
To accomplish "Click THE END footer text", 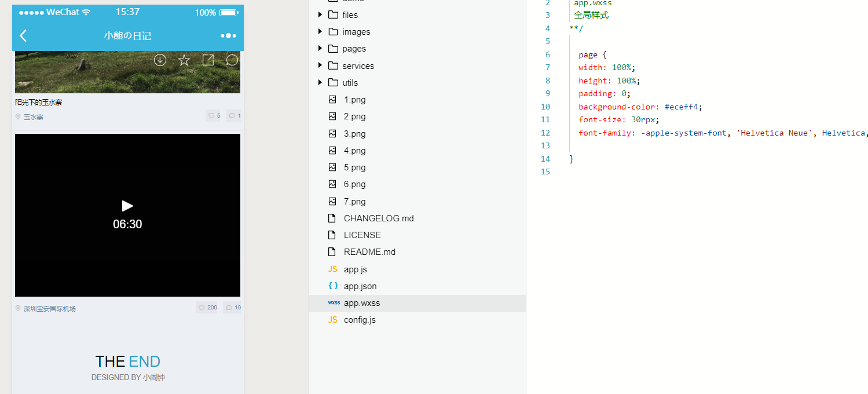I will 127,362.
